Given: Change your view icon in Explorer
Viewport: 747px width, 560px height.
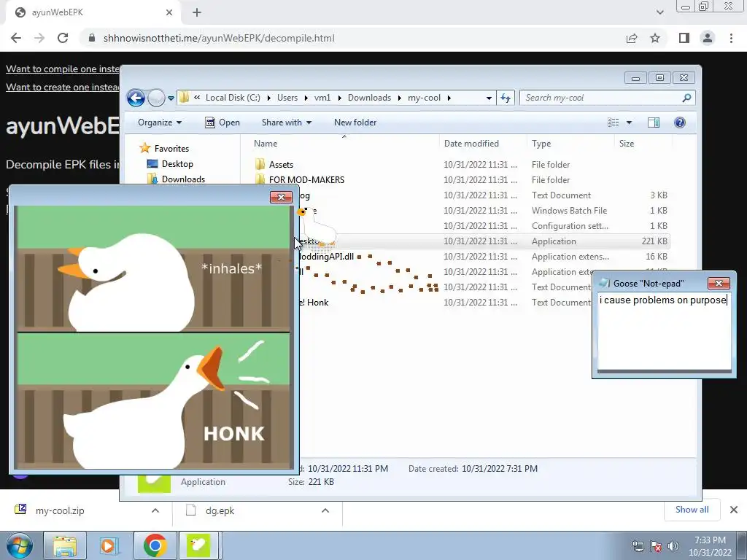Looking at the screenshot, I should click(613, 122).
